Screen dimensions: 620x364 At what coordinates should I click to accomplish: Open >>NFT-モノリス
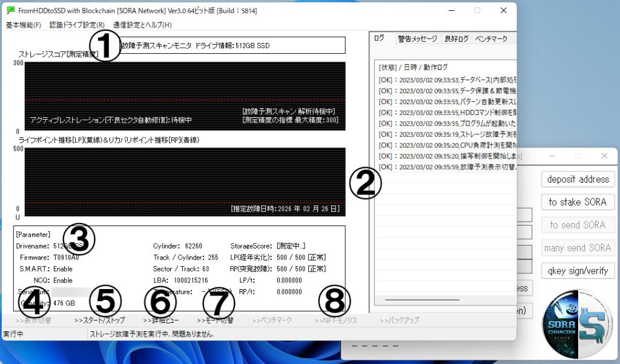tap(335, 320)
